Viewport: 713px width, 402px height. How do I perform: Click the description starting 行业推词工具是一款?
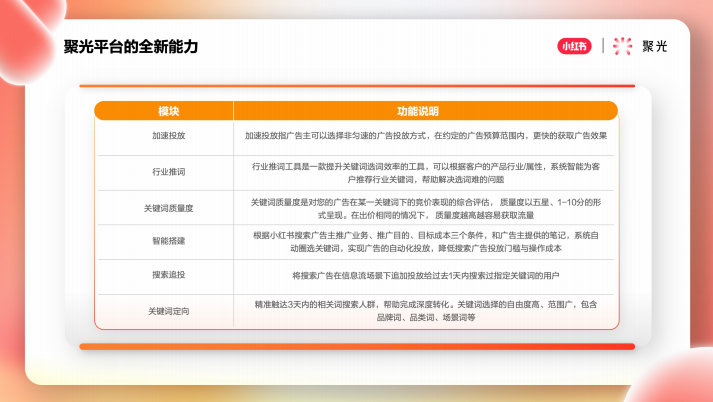(x=426, y=173)
